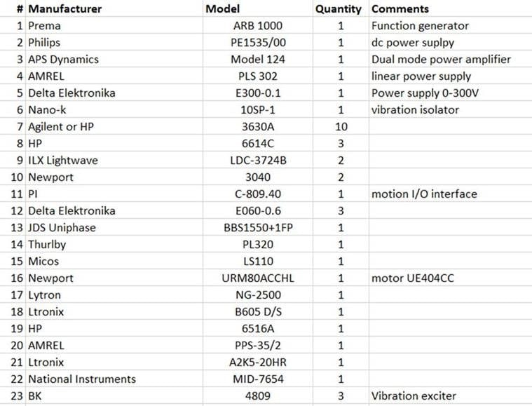This screenshot has width=532, height=406.
Task: Select the National Instruments cell
Action: pyautogui.click(x=114, y=379)
